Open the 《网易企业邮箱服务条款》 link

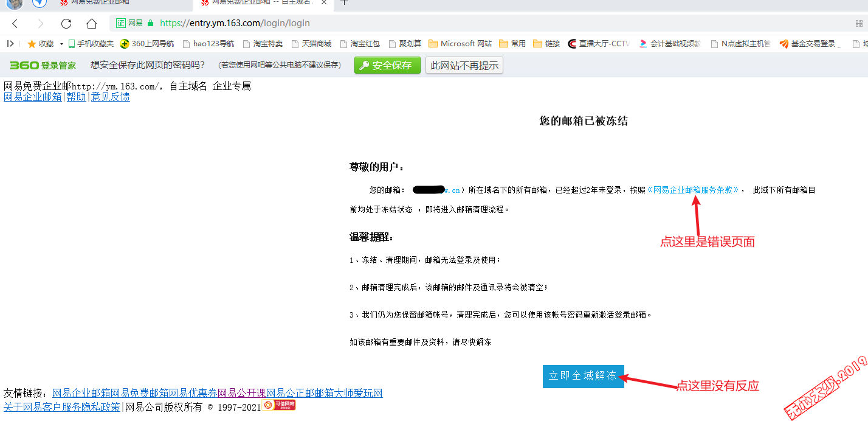[695, 190]
